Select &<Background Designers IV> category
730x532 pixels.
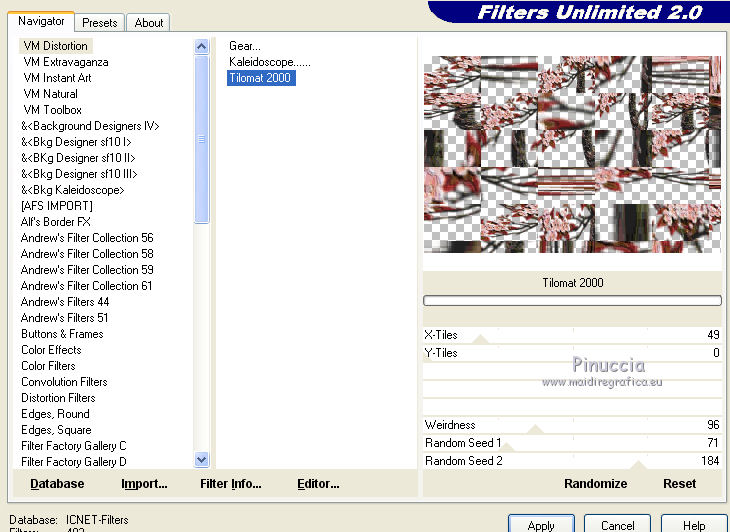point(90,126)
